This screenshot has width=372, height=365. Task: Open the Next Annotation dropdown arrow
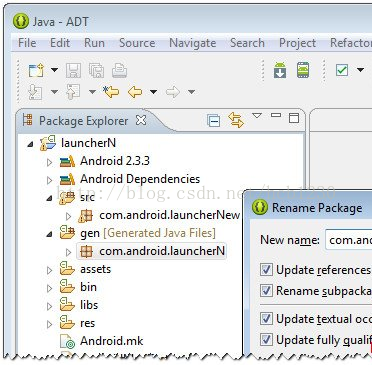54,92
